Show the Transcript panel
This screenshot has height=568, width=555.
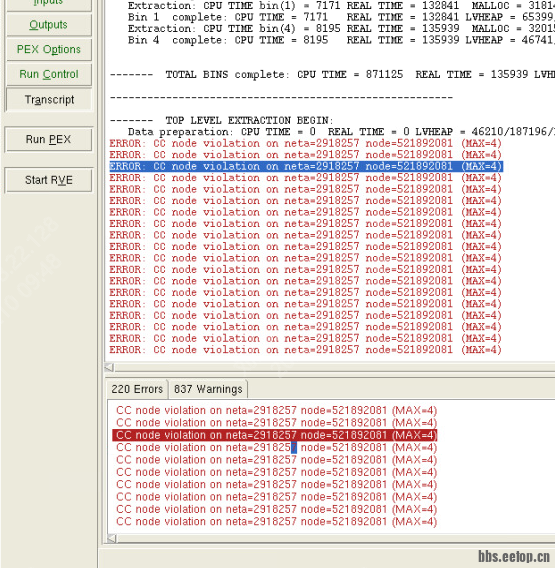49,100
